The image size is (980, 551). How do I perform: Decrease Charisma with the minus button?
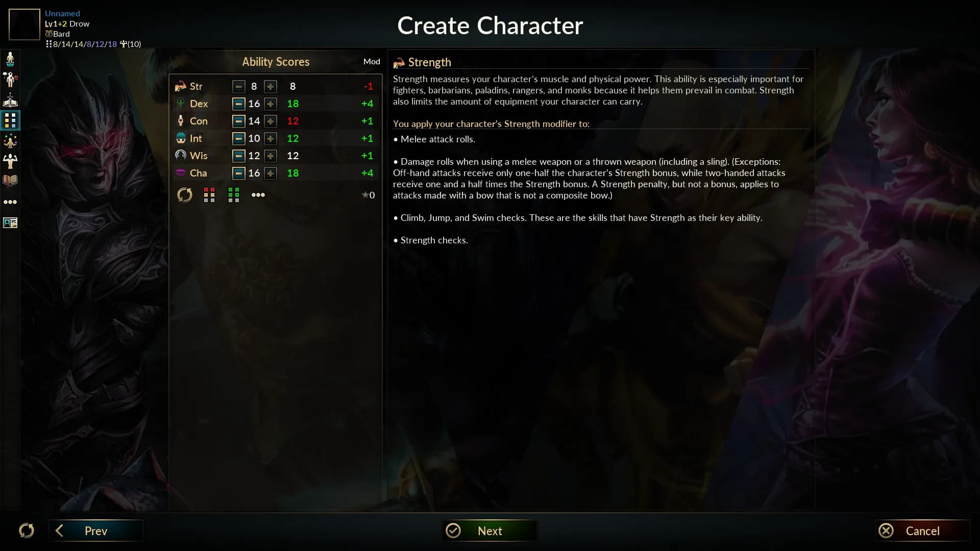click(238, 173)
